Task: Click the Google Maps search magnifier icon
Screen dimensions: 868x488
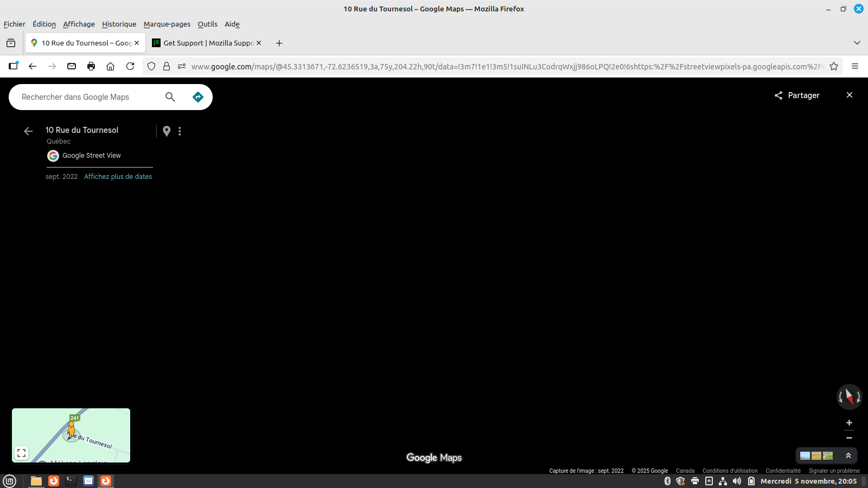Action: (x=170, y=97)
